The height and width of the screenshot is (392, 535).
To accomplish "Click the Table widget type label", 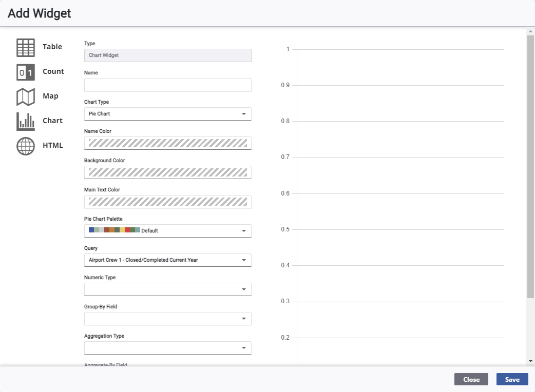I will coord(52,47).
